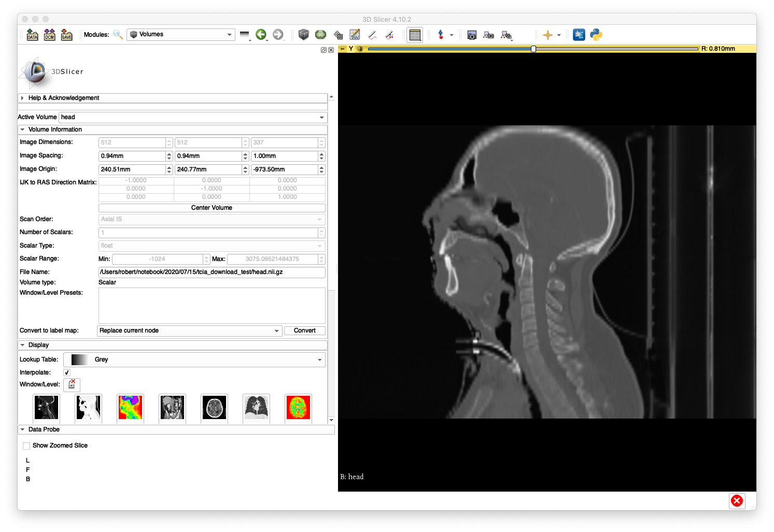Go back to the previous module
This screenshot has height=532, width=774.
(261, 34)
